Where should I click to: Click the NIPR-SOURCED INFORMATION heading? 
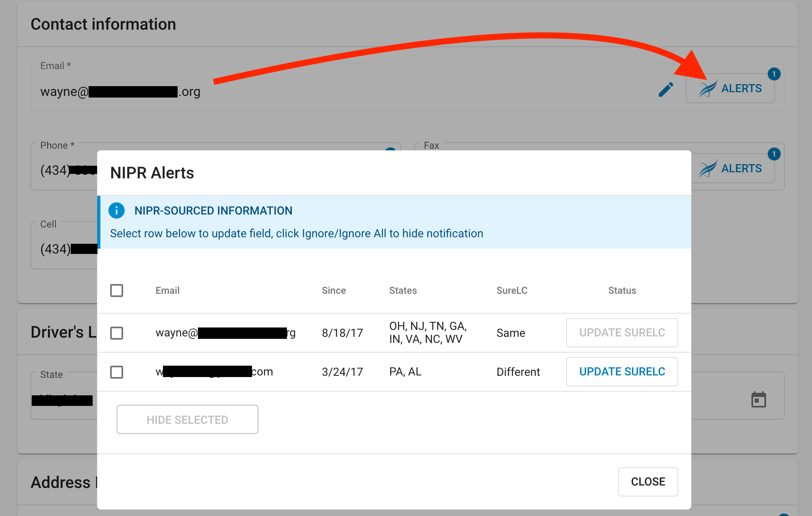pyautogui.click(x=213, y=210)
